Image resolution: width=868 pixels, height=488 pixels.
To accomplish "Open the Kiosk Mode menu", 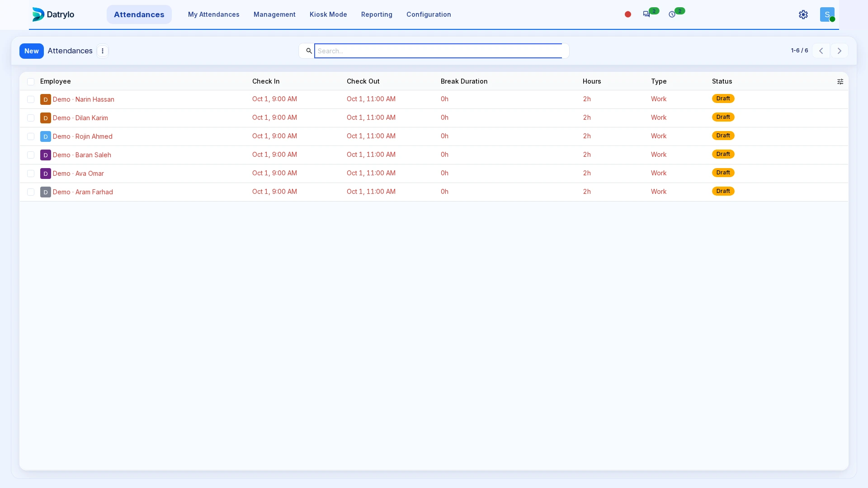I will 328,14.
